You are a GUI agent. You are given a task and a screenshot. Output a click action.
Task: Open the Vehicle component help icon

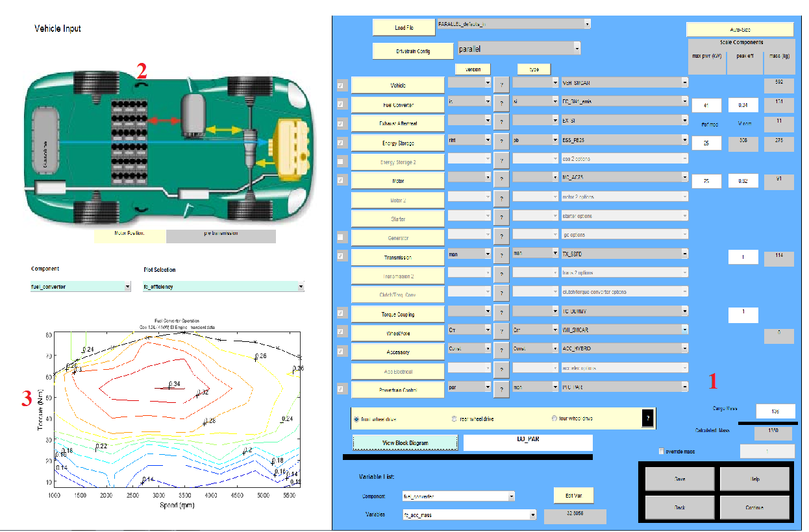point(501,84)
